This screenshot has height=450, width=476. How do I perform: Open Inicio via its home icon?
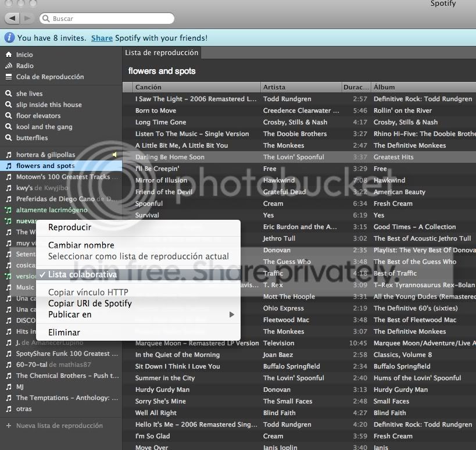coord(9,55)
